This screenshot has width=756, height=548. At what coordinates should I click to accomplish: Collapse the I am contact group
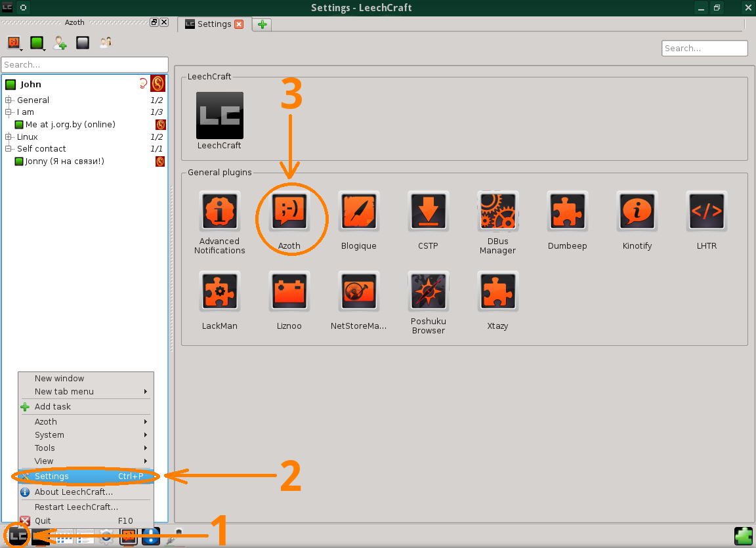point(8,112)
